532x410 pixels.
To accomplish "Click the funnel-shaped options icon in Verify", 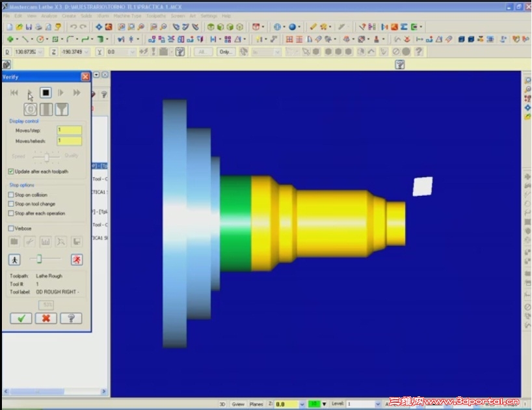I will 62,109.
